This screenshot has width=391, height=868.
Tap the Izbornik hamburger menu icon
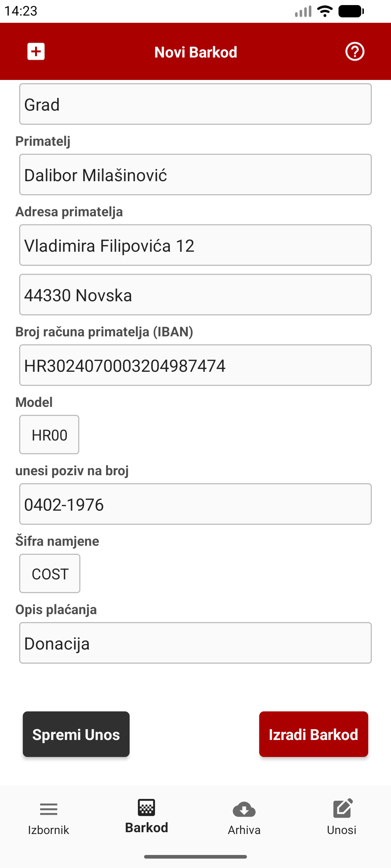click(49, 809)
